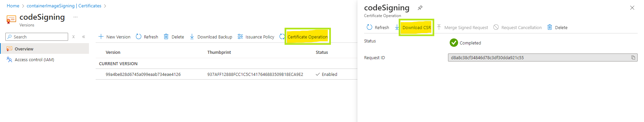Go to the Home breadcrumb link

point(13,6)
